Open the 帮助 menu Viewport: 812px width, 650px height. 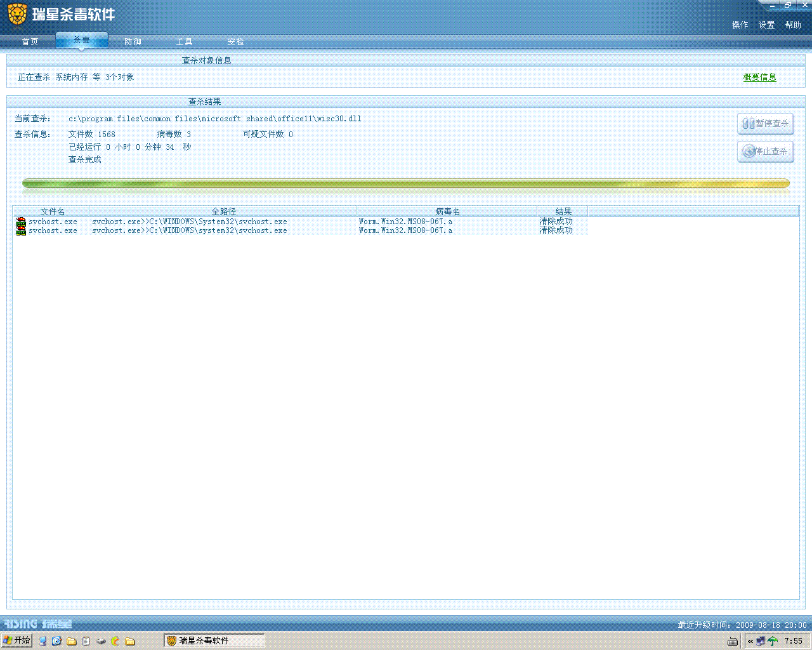(794, 25)
